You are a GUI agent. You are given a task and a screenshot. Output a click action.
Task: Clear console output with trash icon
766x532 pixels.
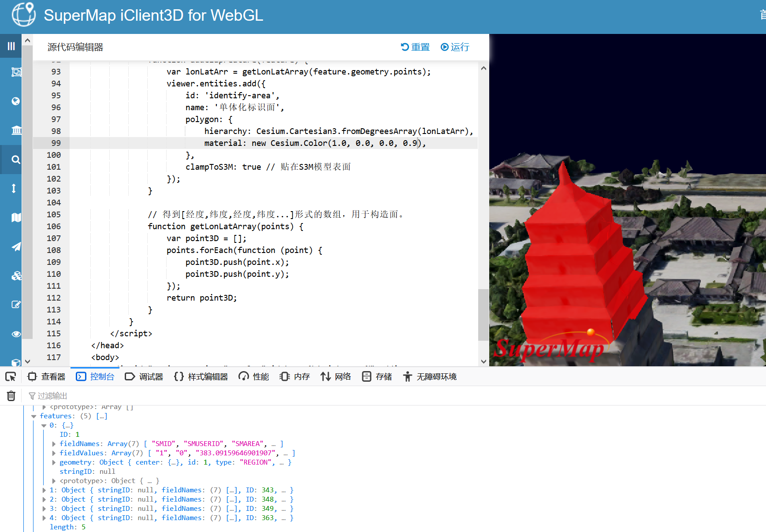(x=11, y=396)
